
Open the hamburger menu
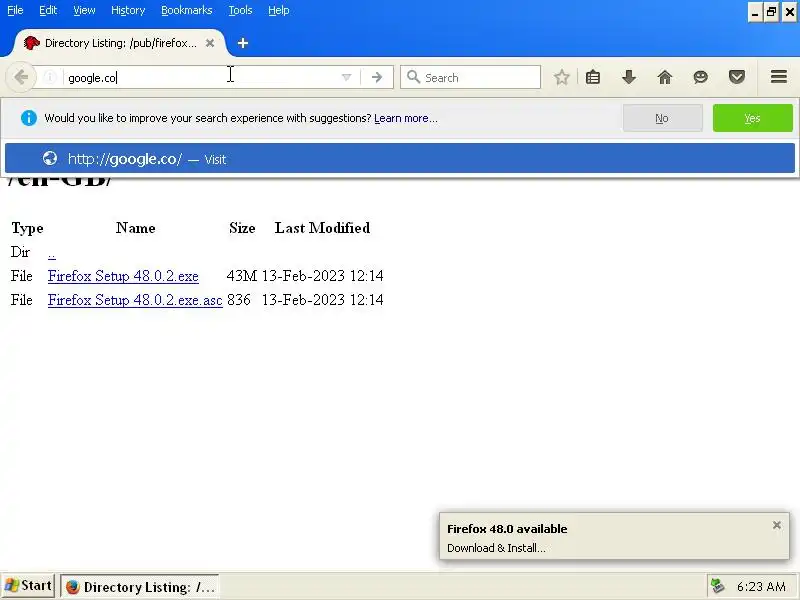[779, 77]
